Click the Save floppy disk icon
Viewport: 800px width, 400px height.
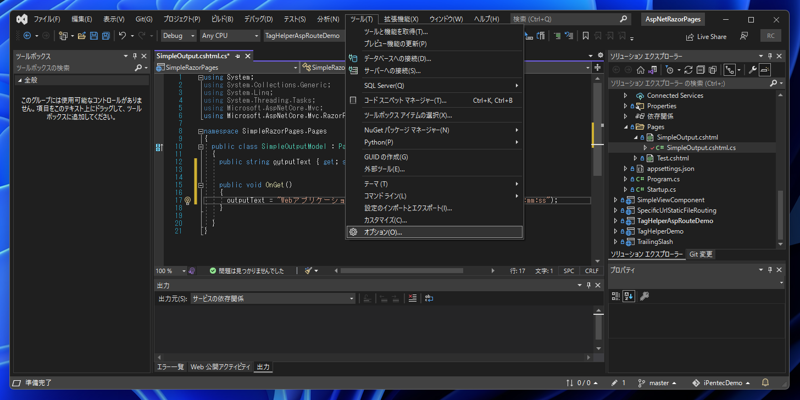94,36
